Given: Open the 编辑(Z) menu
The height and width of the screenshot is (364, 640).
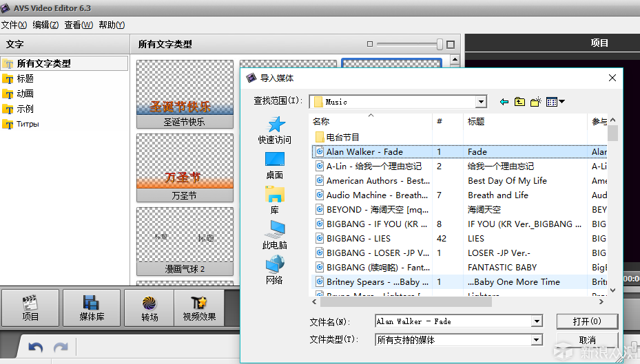Looking at the screenshot, I should [45, 25].
